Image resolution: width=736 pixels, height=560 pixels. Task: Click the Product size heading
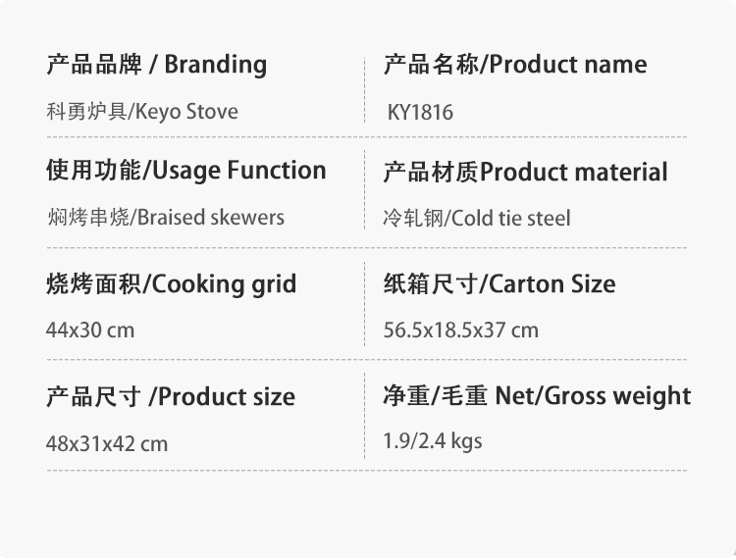[170, 397]
